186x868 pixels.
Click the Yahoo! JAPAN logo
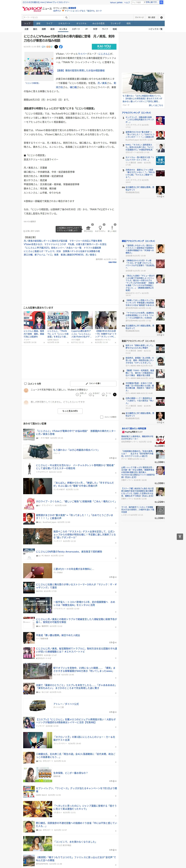click(x=32, y=9)
